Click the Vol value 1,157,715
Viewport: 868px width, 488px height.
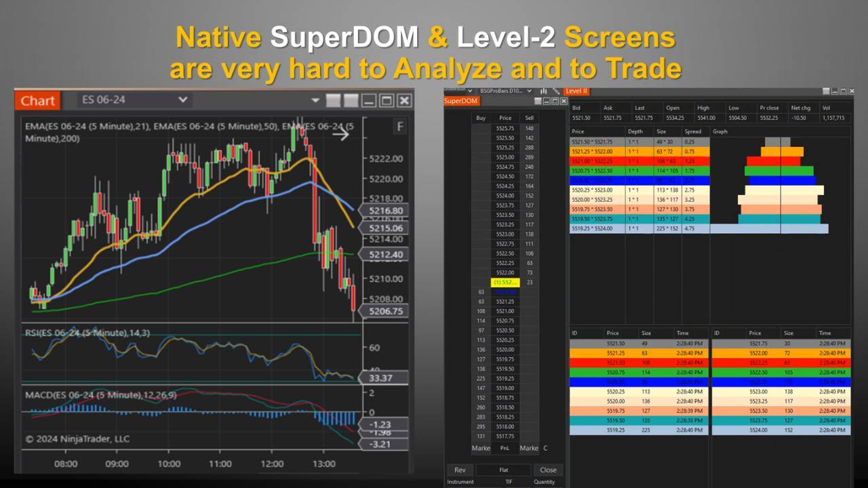833,117
